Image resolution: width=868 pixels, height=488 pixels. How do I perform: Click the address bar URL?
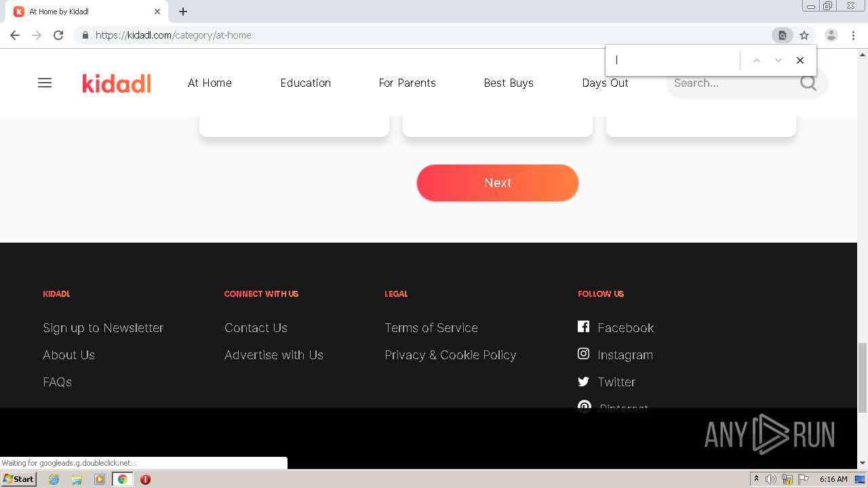click(174, 35)
